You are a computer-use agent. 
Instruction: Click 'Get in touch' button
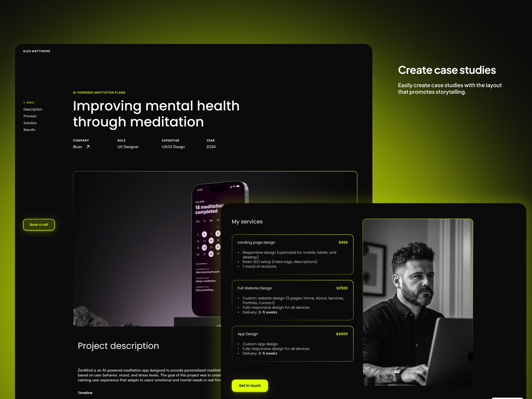point(249,385)
